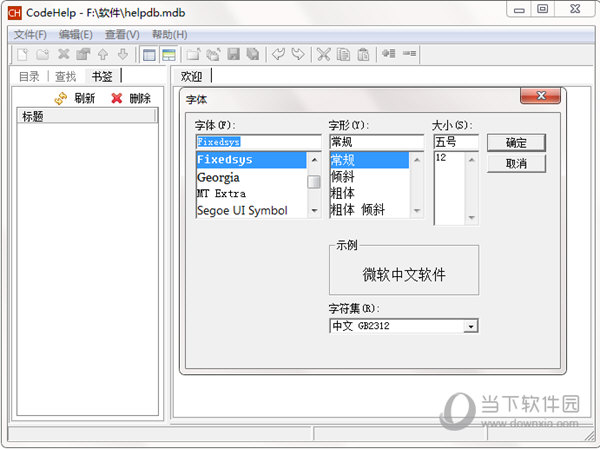Click the open multiple tabs toolbar icon
Viewport: 600px width, 449px height.
pyautogui.click(x=213, y=55)
